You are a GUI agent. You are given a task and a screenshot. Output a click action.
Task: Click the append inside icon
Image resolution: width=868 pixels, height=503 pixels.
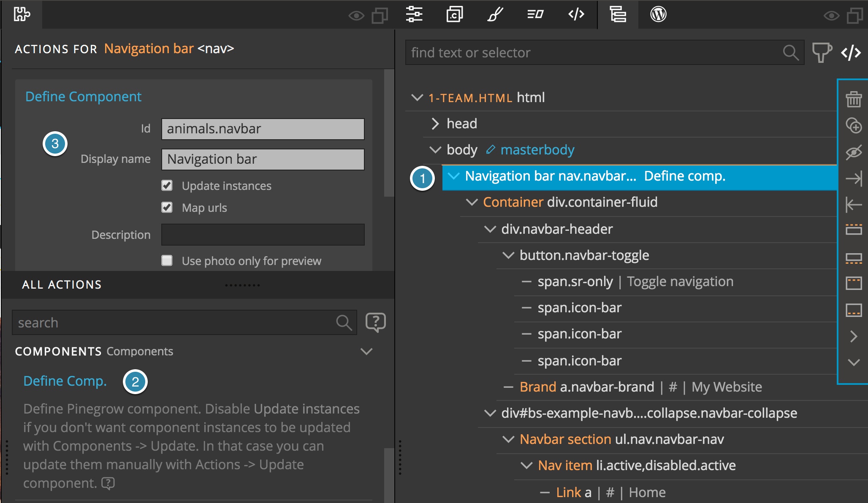pos(854,310)
